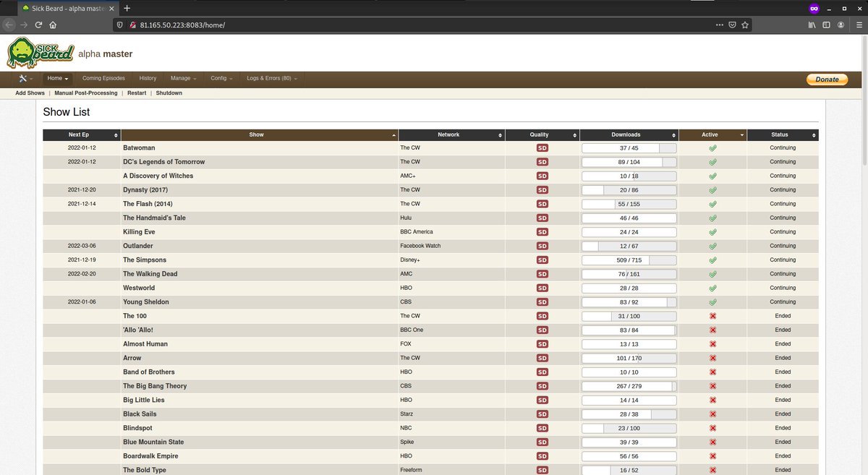Bookmark this page with the star icon
This screenshot has height=475, width=868.
point(745,24)
